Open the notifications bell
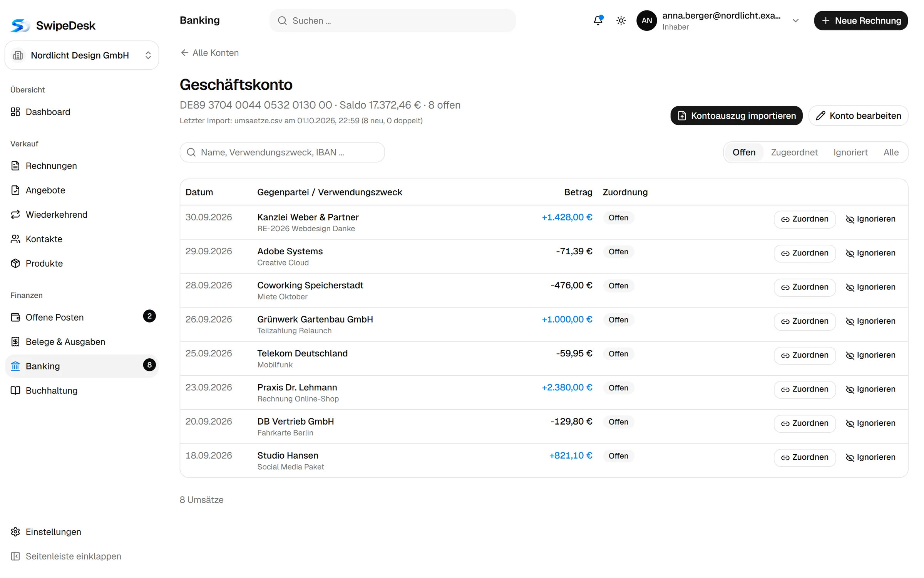 pos(598,20)
